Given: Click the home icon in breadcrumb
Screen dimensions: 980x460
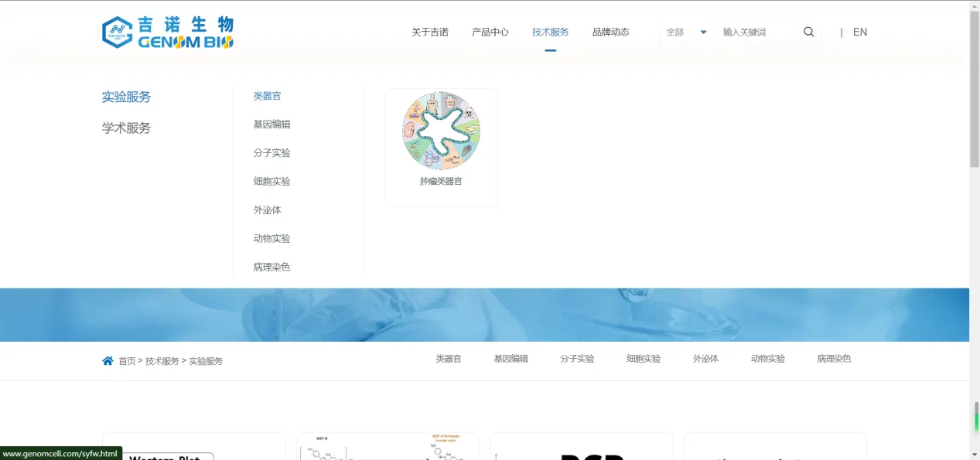Looking at the screenshot, I should (108, 361).
